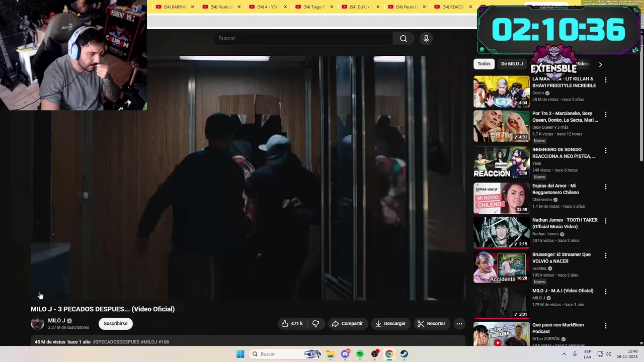644x362 pixels.
Task: Click the Coscu channel name
Action: point(538,93)
